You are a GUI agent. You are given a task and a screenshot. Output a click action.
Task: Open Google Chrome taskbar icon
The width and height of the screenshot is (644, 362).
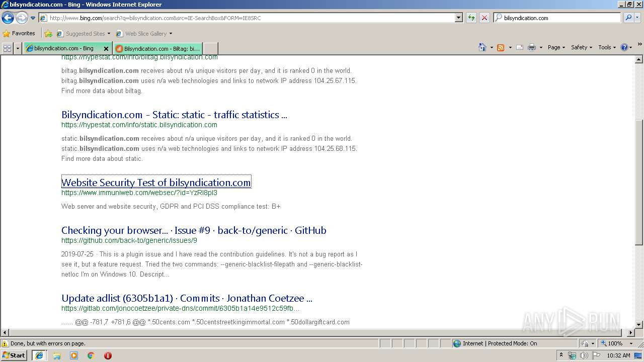91,355
